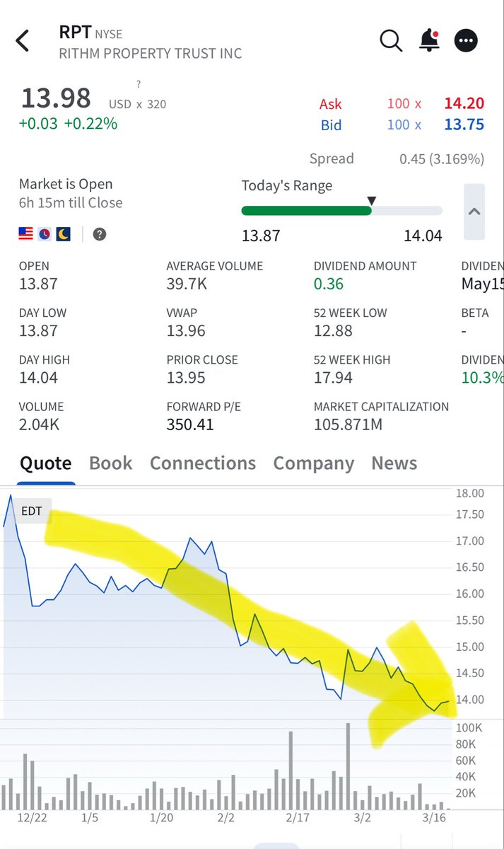This screenshot has width=504, height=849.
Task: Tap the PRIOR CLOSE value 13.95
Action: pyautogui.click(x=186, y=378)
